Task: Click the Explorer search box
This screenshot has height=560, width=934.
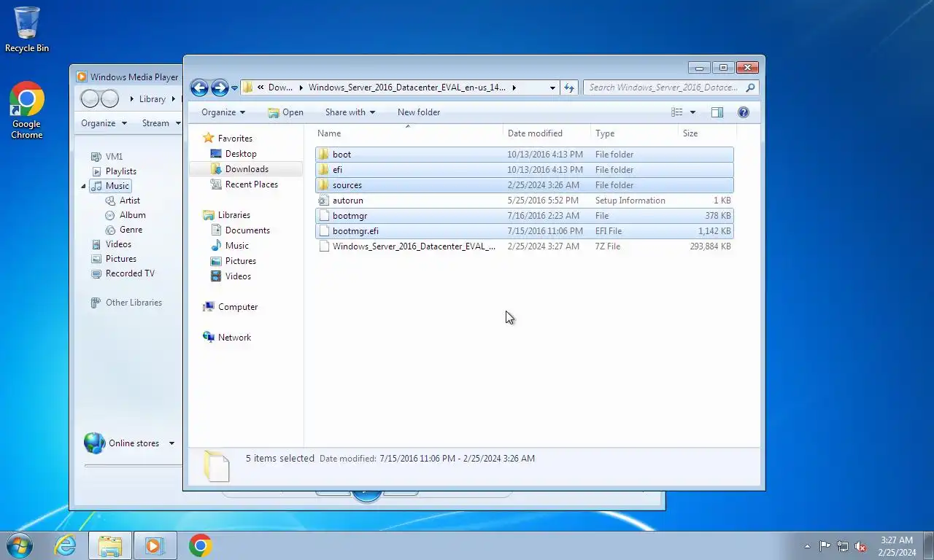Action: [x=671, y=87]
